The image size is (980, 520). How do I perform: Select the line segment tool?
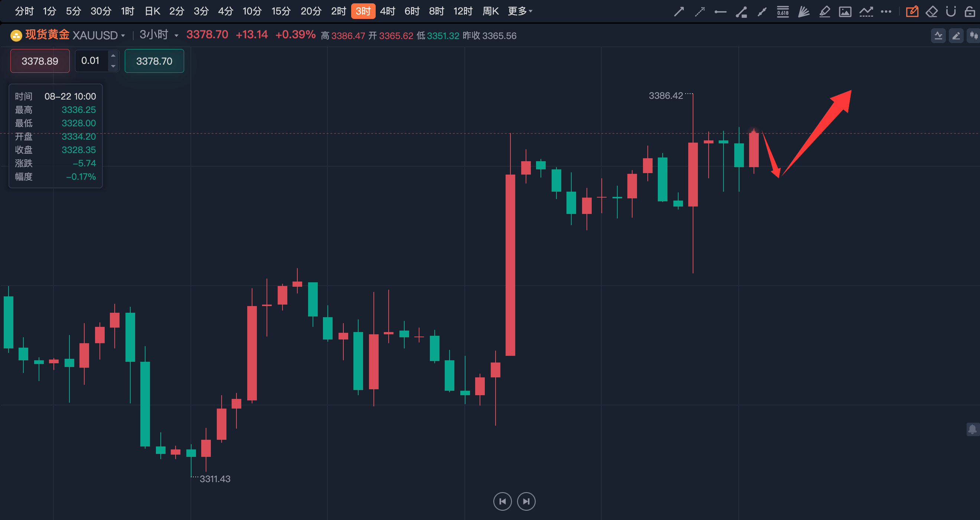762,12
